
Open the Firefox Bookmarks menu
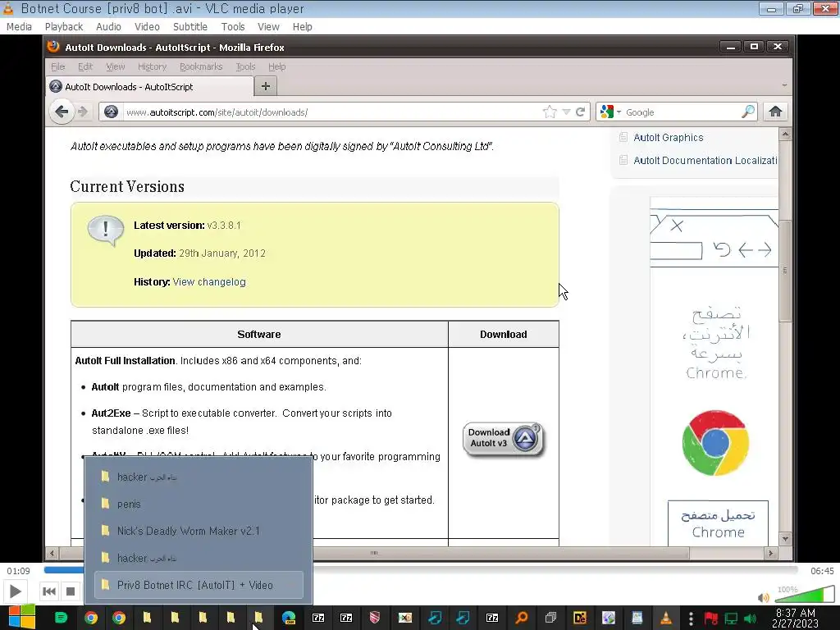point(201,66)
